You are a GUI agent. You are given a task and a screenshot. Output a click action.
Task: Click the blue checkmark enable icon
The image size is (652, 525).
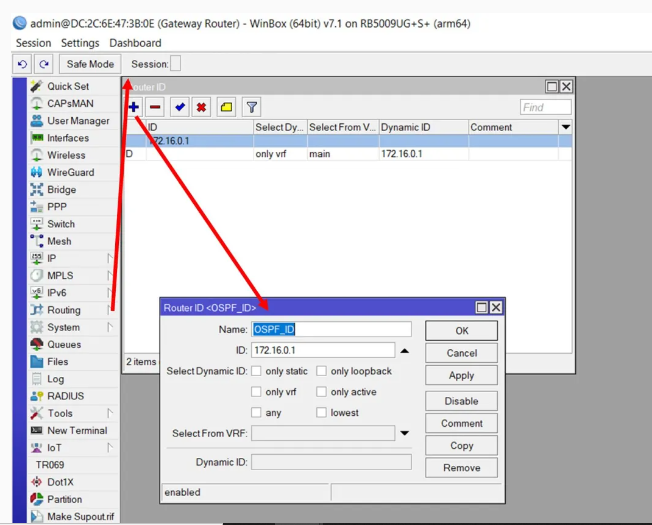pos(180,107)
